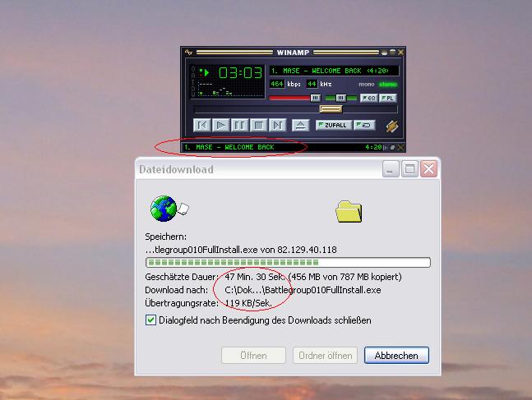Click the Winamp lightning bolt logo
Screen dimensions: 532x400
pyautogui.click(x=391, y=126)
